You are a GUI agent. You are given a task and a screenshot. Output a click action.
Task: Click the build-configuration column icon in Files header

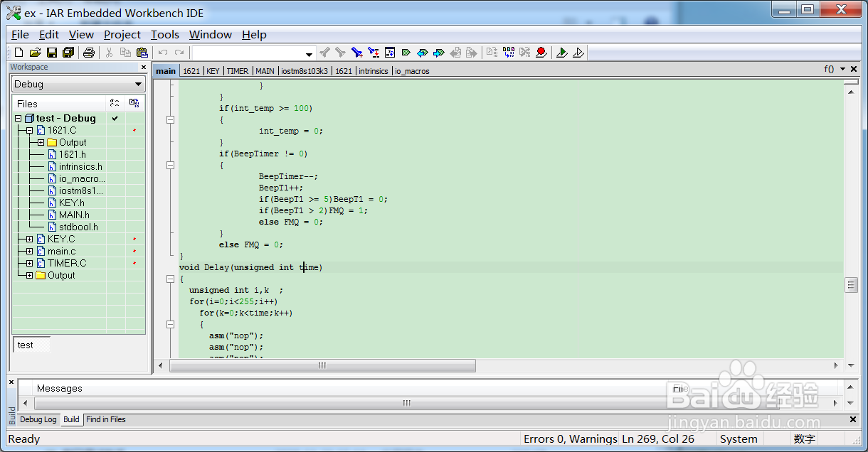115,103
